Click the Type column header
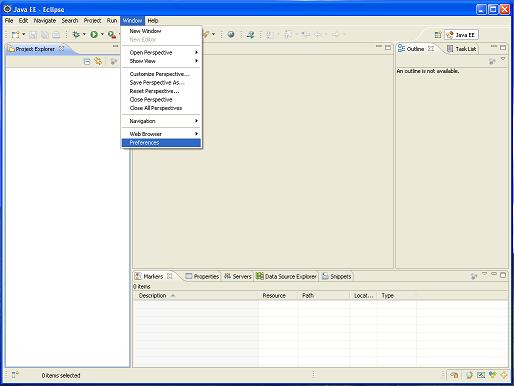The image size is (514, 386). (x=397, y=296)
